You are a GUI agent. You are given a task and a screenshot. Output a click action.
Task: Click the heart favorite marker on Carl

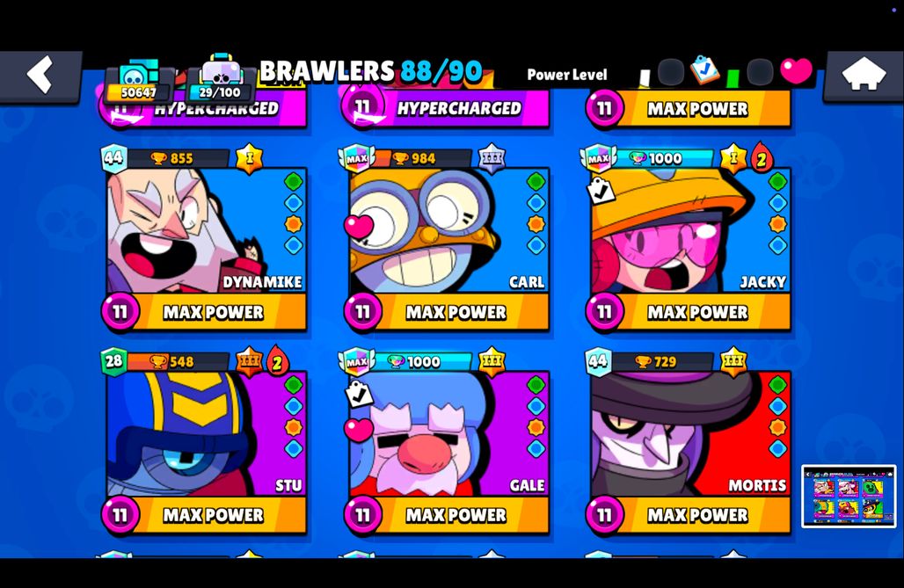coord(358,226)
